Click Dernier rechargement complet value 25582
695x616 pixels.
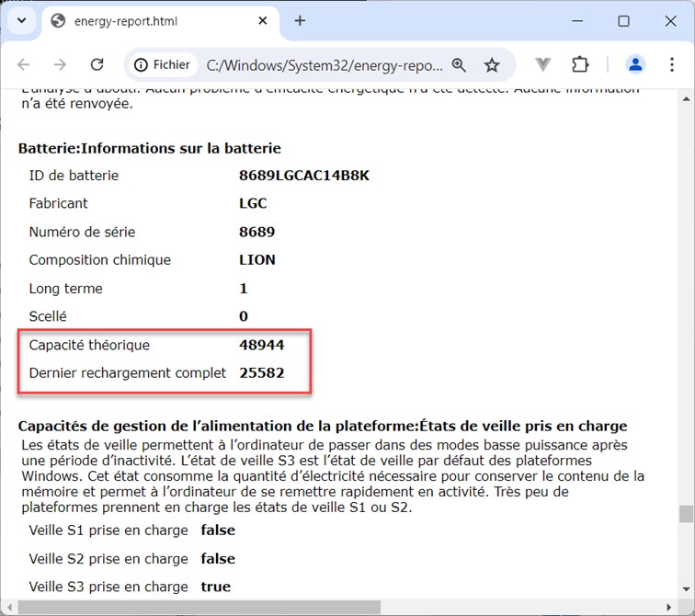click(x=261, y=372)
